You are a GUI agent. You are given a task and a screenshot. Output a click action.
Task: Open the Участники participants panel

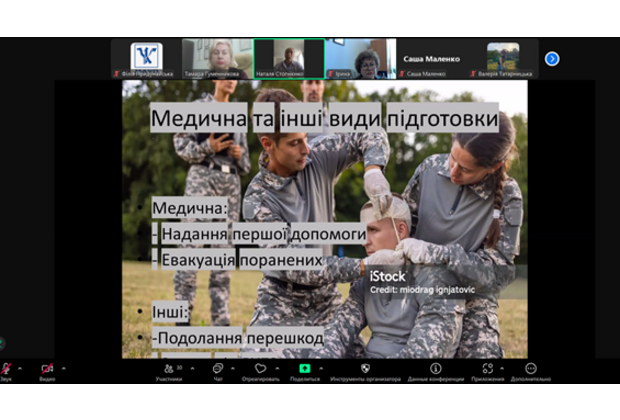click(x=169, y=372)
